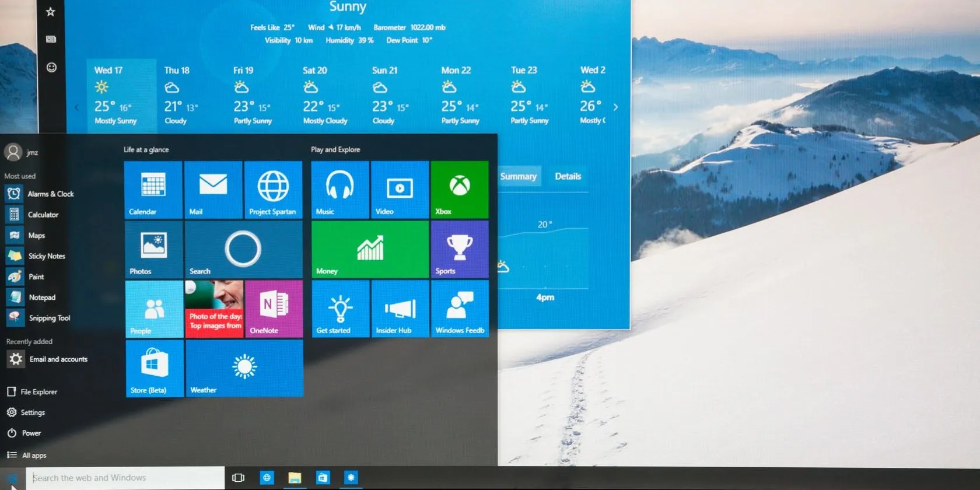Switch to the Details tab in Weather
Viewport: 980px width, 490px height.
click(568, 176)
